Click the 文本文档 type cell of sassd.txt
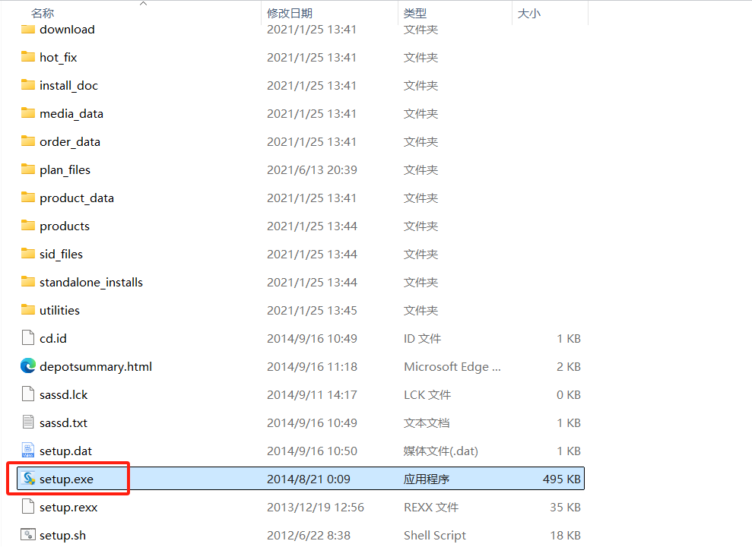 [427, 423]
